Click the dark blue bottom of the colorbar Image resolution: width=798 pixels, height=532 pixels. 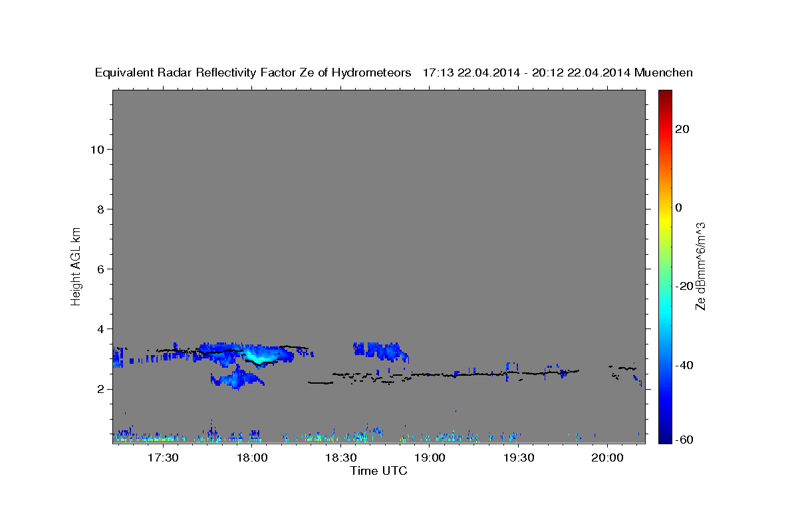coord(664,438)
